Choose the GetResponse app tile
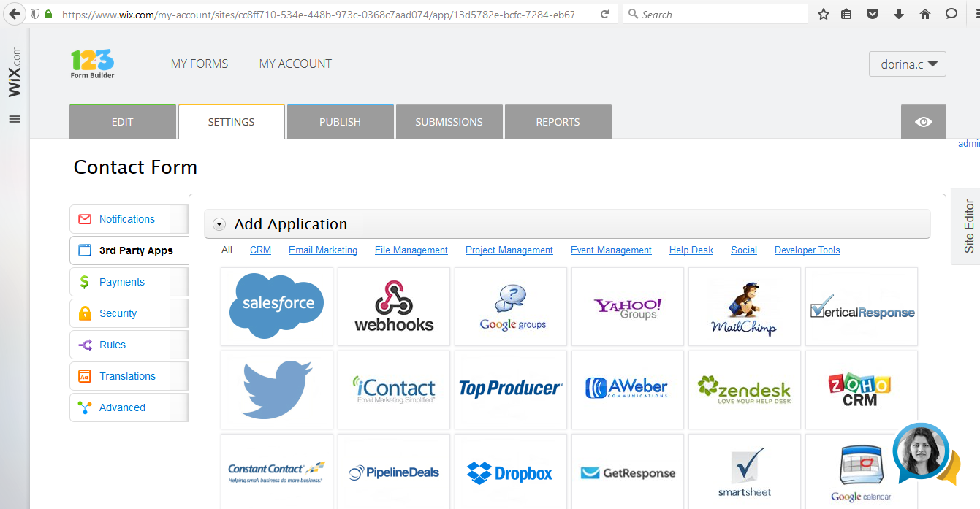Screen dimensions: 980x509 628,472
